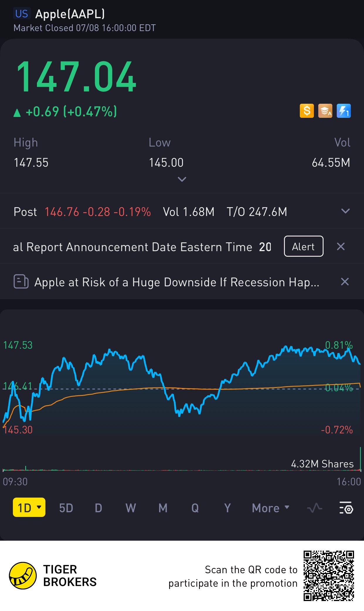The image size is (364, 611).
Task: Tap the 145.30 chart bottom price label
Action: point(18,430)
